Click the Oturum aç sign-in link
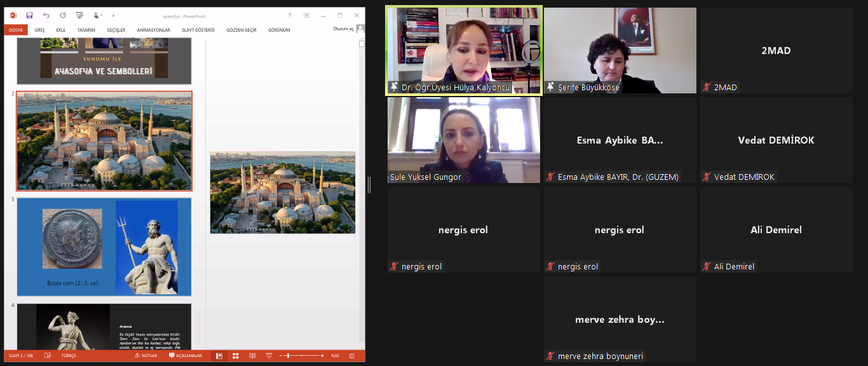 pyautogui.click(x=343, y=29)
